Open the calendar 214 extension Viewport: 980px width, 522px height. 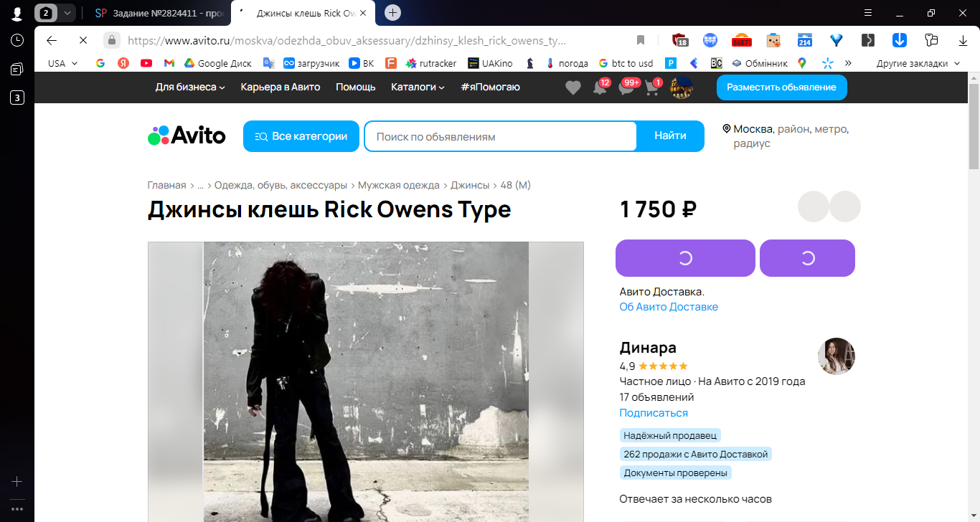(805, 40)
